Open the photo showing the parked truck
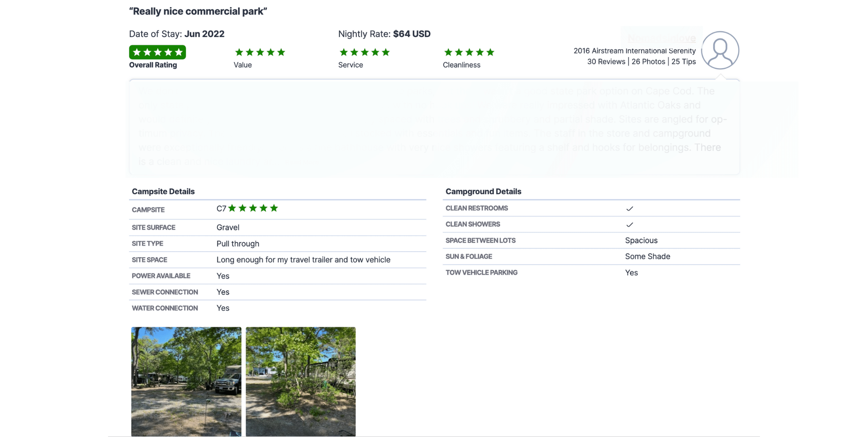Viewport: 868px width, 437px height. (x=186, y=381)
